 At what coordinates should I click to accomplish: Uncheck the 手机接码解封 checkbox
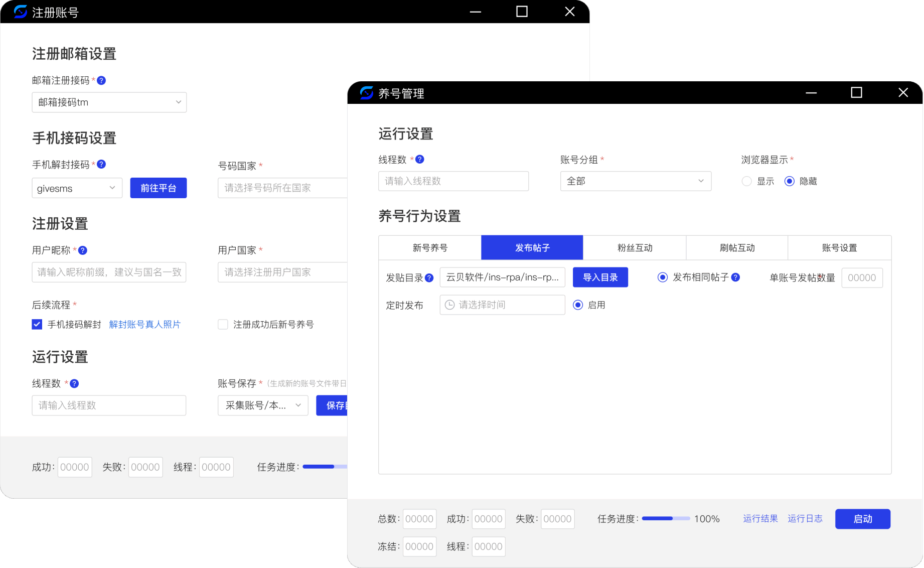37,325
